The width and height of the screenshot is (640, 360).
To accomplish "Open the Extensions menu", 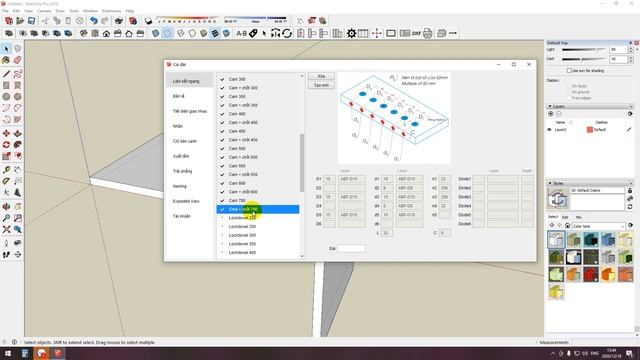I will [x=111, y=11].
